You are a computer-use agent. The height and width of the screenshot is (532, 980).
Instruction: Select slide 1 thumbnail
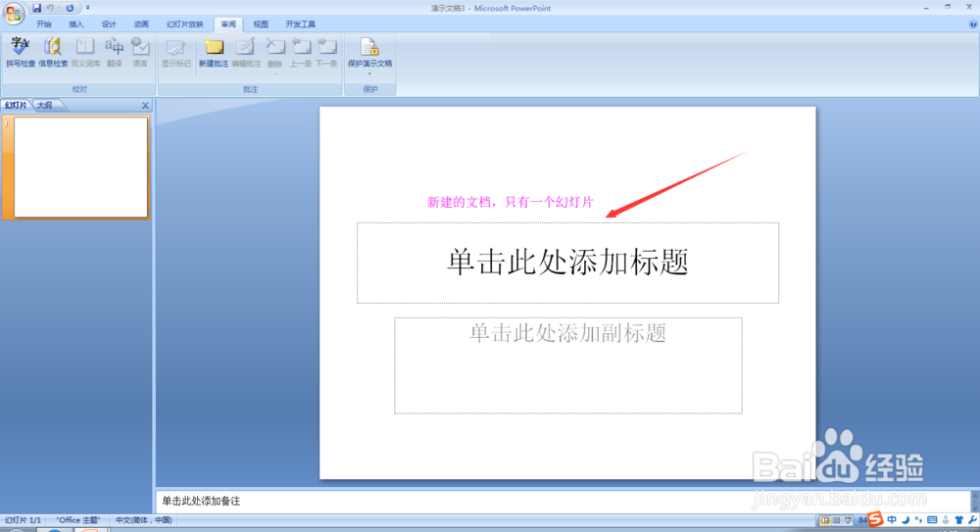(80, 168)
